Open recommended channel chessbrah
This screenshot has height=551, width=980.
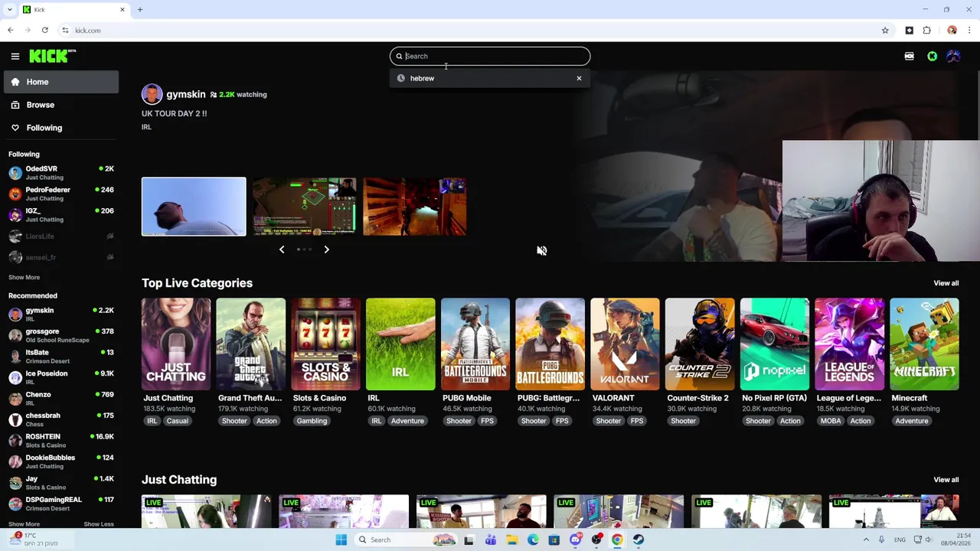pos(61,419)
